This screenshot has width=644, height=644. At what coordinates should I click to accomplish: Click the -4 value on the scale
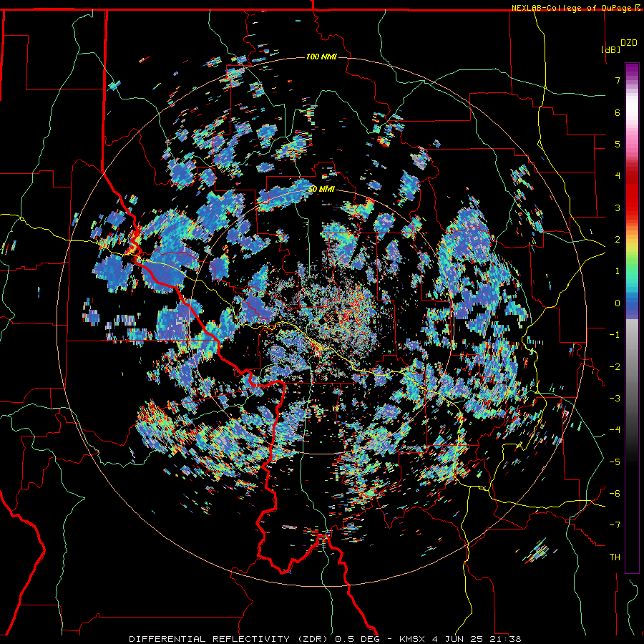615,430
